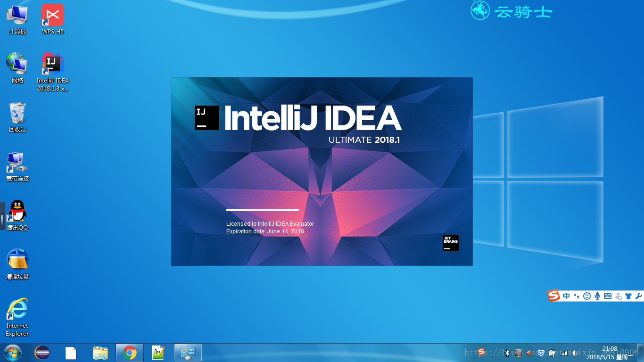644x362 pixels.
Task: Click the 'Expiration date: June 14, 2018' text
Action: (265, 231)
